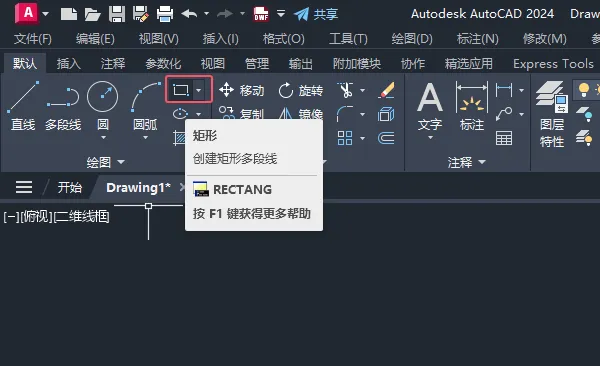600x366 pixels.
Task: Open 图层特性 layer properties
Action: point(552,114)
